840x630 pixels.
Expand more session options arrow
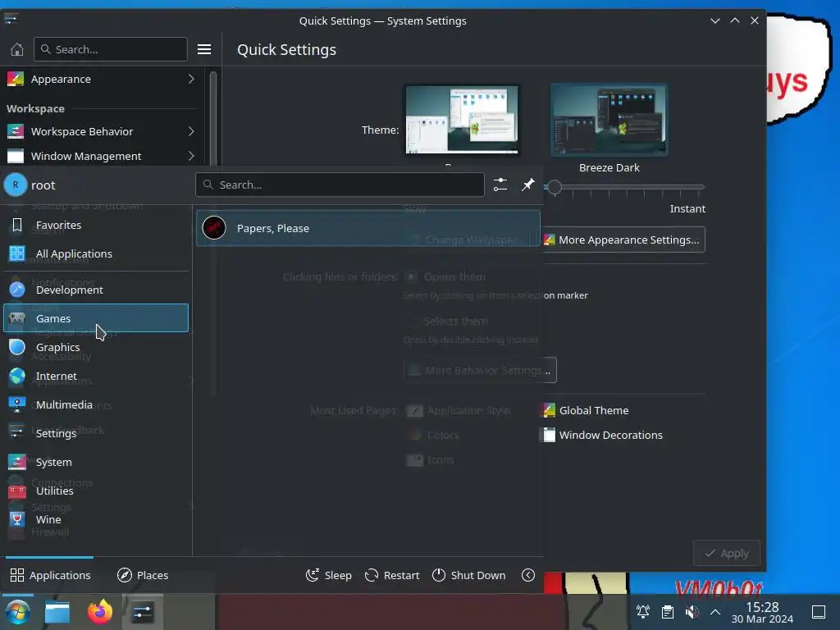point(528,575)
